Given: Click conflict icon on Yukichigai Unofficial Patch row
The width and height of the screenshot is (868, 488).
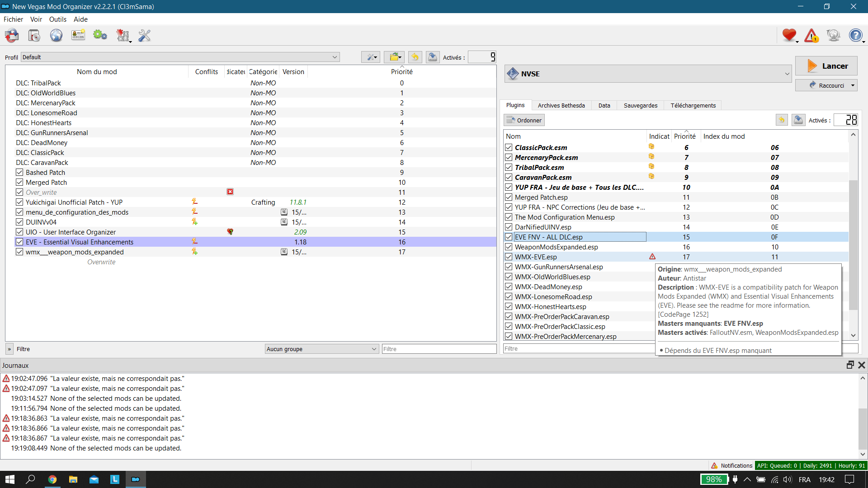Looking at the screenshot, I should pyautogui.click(x=194, y=202).
